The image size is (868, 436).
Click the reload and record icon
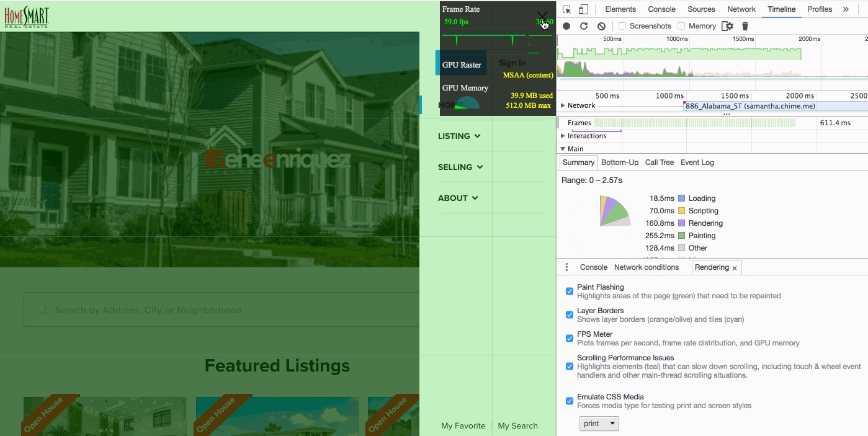[x=584, y=26]
